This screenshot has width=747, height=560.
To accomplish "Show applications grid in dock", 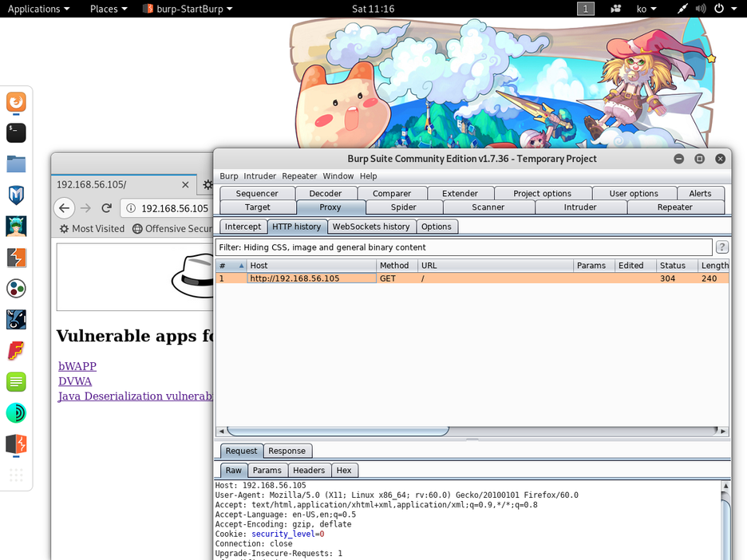I will click(x=16, y=475).
